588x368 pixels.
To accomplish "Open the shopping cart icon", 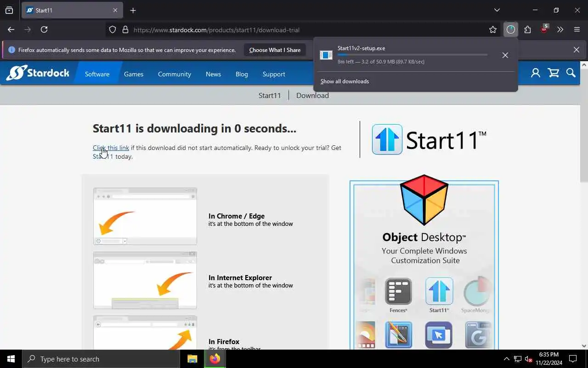I will pos(554,73).
